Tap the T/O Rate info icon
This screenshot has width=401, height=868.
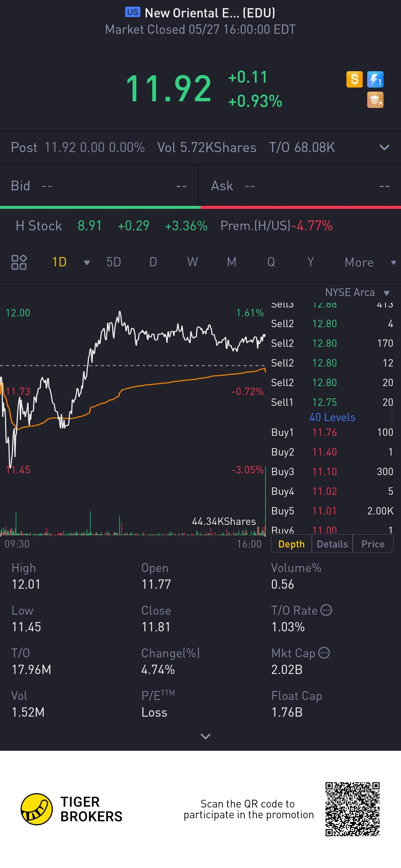click(326, 610)
